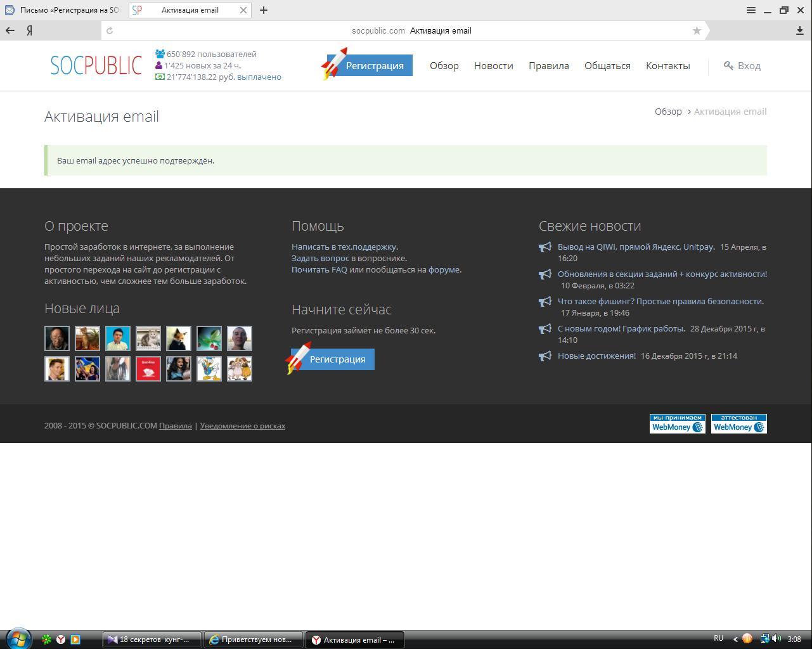Switch to 'Приветствуем нов...' Internet Explorer taskbar window

pyautogui.click(x=253, y=639)
